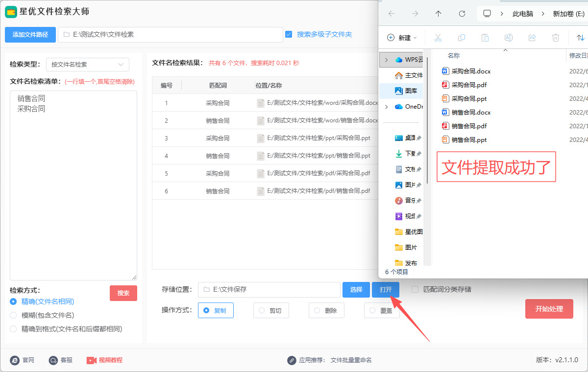
Task: Click the storage location path field
Action: click(x=269, y=290)
